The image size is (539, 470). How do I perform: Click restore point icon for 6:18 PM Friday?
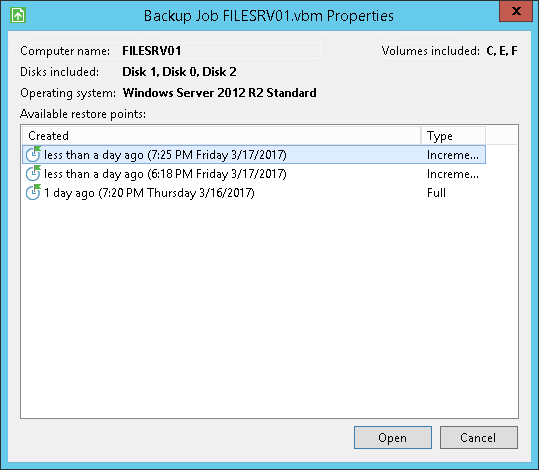(33, 173)
